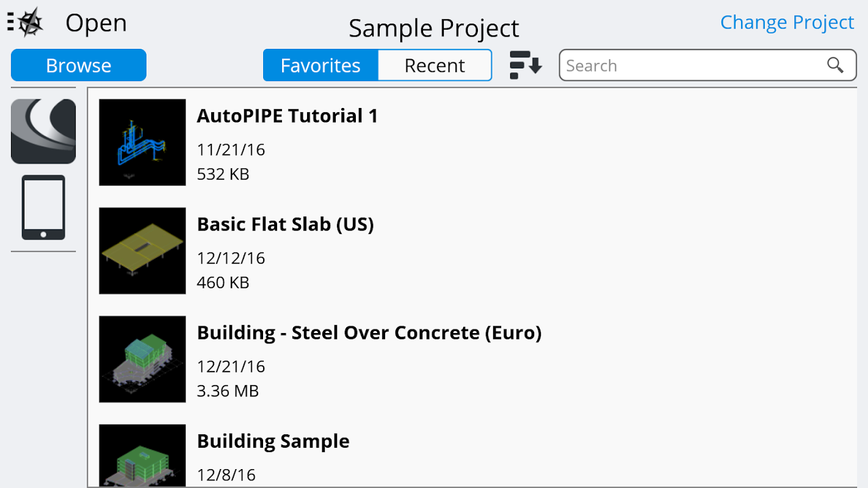The image size is (868, 488).
Task: Select the Basic Flat Slab (US) title
Action: 285,224
